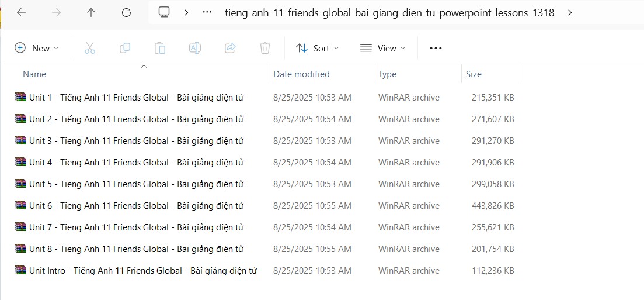Screen dimensions: 644x300
Task: Open the New item menu
Action: click(x=37, y=48)
